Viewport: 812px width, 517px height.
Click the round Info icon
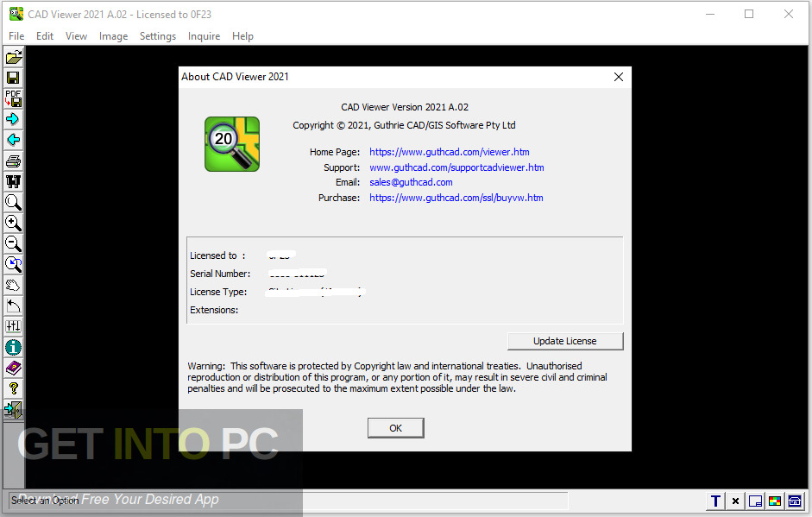[x=14, y=347]
